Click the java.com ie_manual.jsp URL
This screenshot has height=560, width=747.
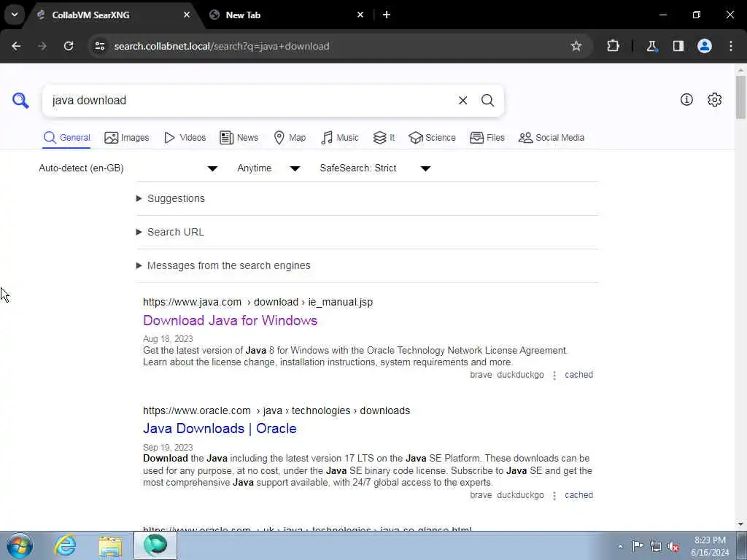point(258,302)
